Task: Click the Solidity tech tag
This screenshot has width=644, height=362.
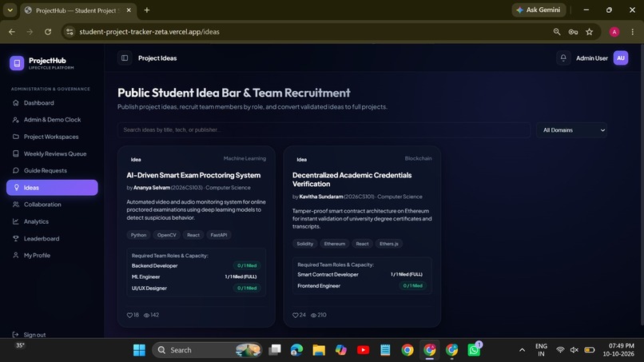Action: point(304,244)
